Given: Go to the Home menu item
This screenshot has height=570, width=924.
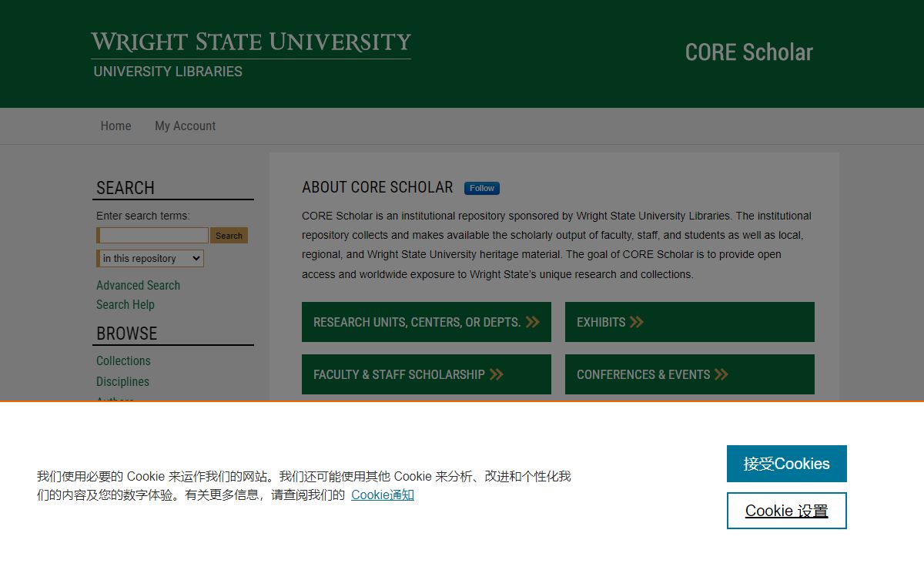Looking at the screenshot, I should click(115, 126).
